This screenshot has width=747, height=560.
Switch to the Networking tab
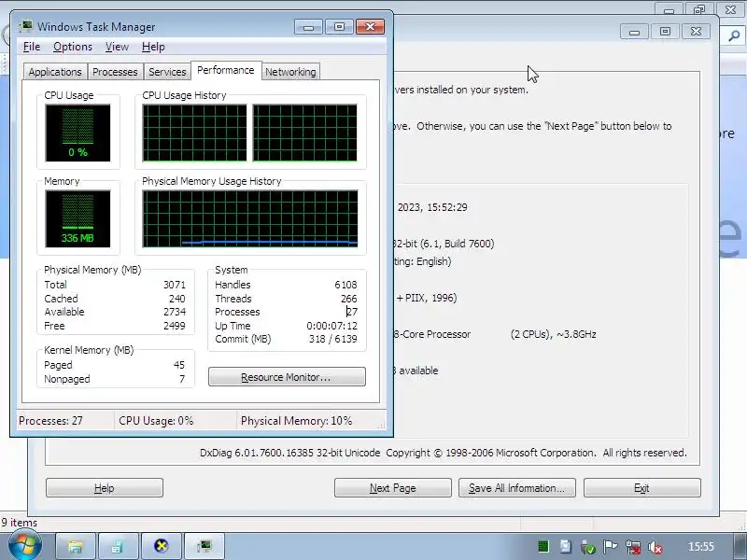click(290, 72)
